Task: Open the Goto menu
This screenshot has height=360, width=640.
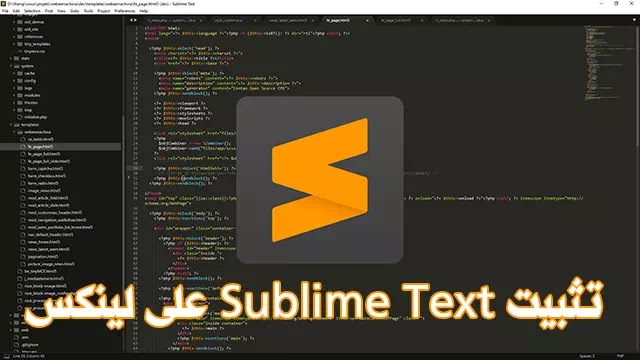Action: (74, 11)
